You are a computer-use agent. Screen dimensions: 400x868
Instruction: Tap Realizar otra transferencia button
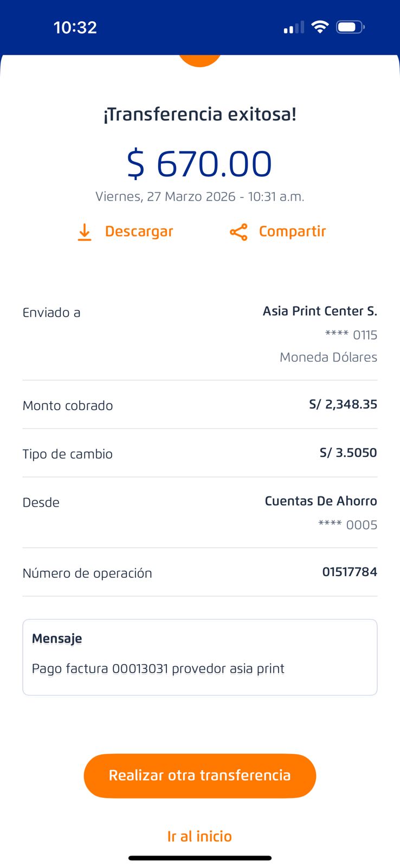tap(199, 775)
